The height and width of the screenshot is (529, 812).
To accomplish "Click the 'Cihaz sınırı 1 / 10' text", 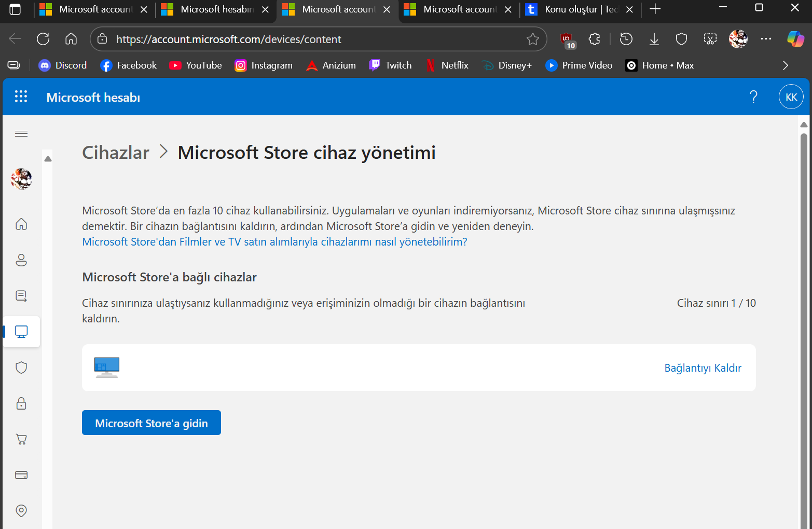I will [716, 303].
